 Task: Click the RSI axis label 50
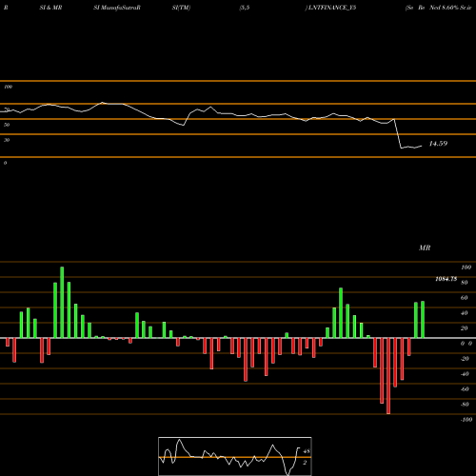coord(7,125)
